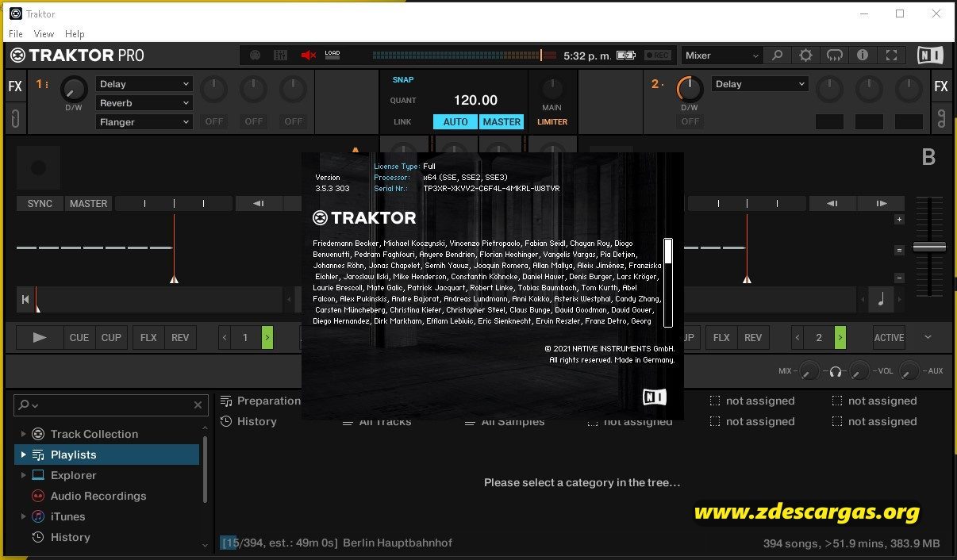Click the headphone MIX knob
This screenshot has width=957, height=560.
coord(809,371)
